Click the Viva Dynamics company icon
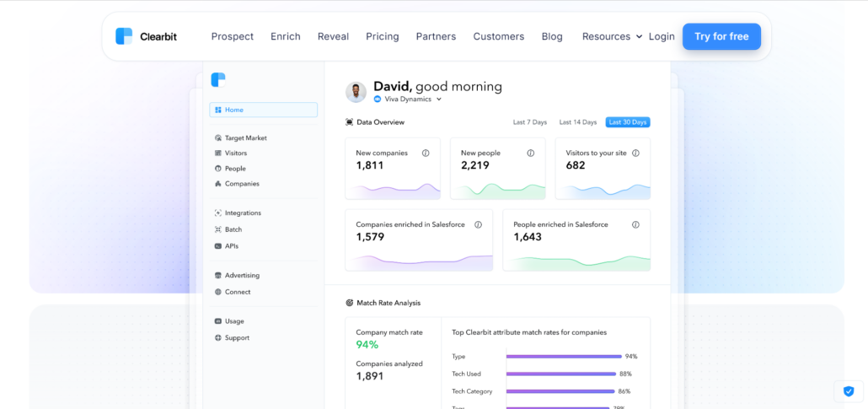The height and width of the screenshot is (409, 868). click(378, 100)
